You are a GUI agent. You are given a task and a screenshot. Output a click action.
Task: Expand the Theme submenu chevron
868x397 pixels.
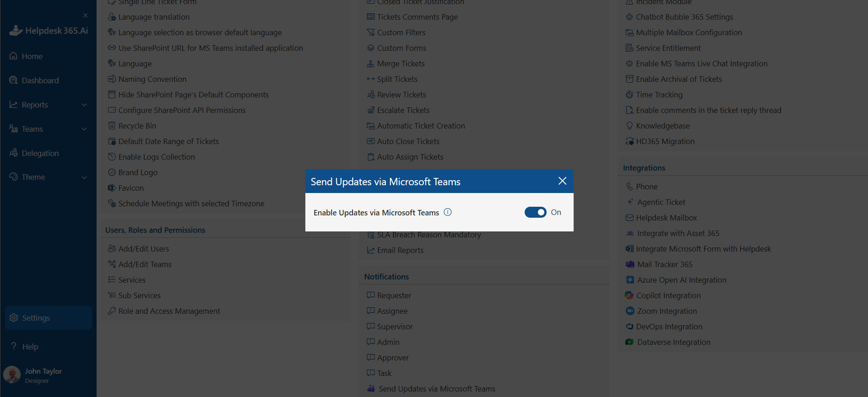click(84, 177)
